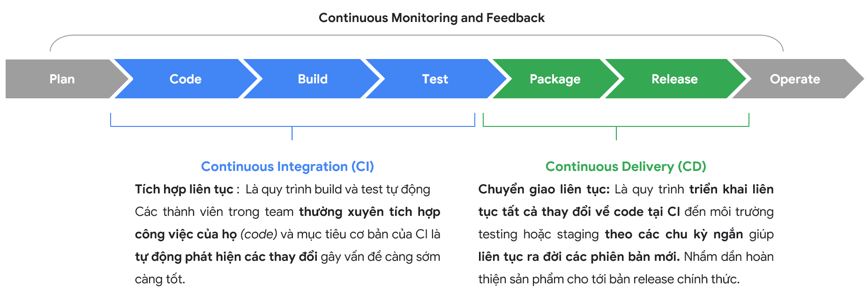The image size is (868, 295).
Task: Click the Continuous Delivery (CD) heading
Action: (x=626, y=166)
